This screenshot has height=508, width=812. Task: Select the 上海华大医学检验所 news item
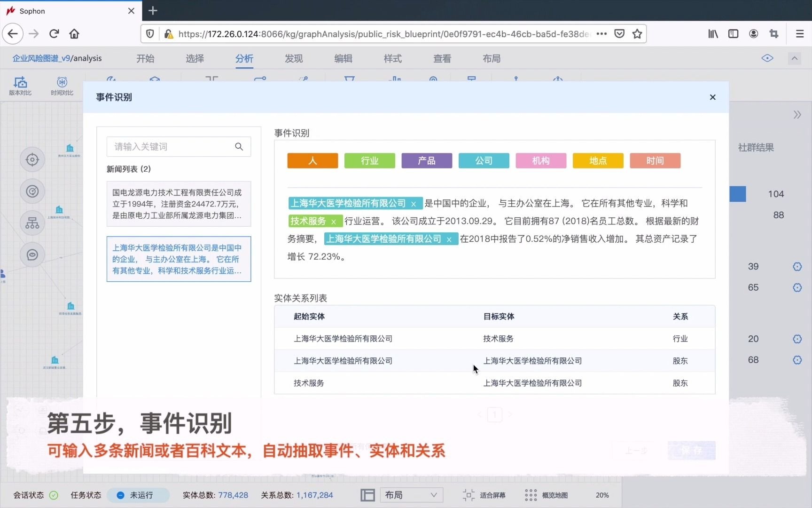pyautogui.click(x=179, y=259)
